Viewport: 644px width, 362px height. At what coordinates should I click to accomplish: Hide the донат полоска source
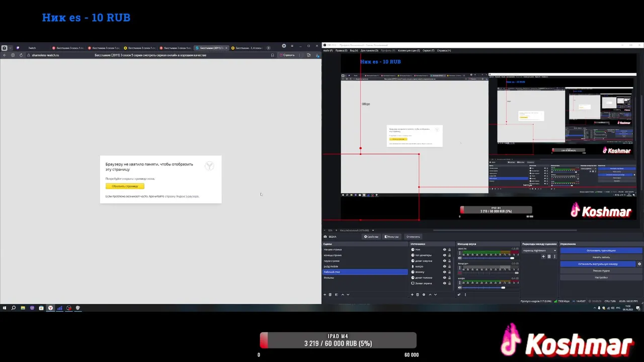(x=444, y=278)
